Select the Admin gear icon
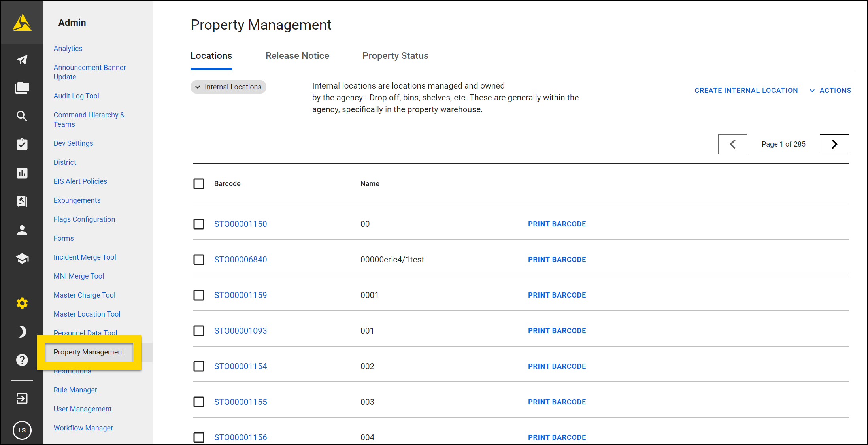Screen dimensions: 868x445 point(22,303)
